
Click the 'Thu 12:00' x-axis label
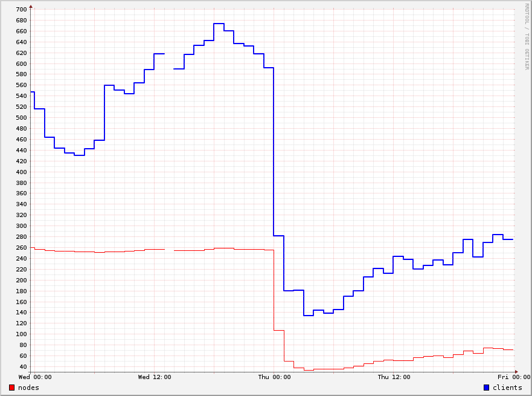[394, 377]
